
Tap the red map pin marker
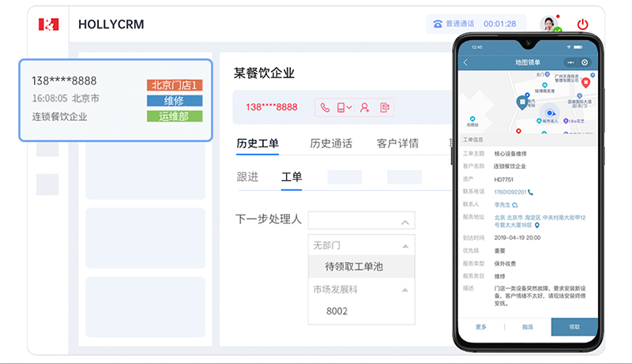point(585,83)
